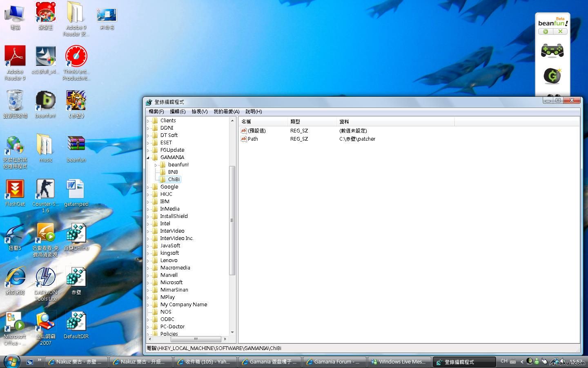
Task: Select the BNB registry key
Action: click(173, 172)
